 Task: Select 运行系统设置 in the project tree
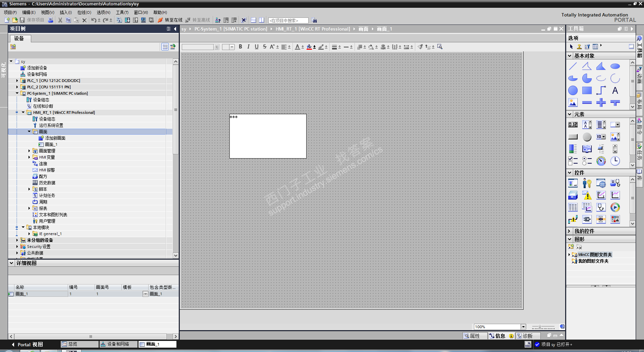(x=51, y=125)
